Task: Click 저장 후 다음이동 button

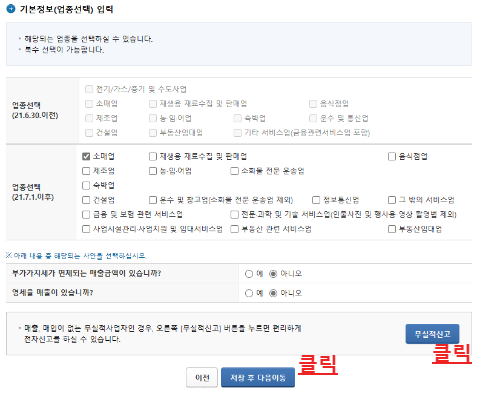Action: click(x=258, y=378)
